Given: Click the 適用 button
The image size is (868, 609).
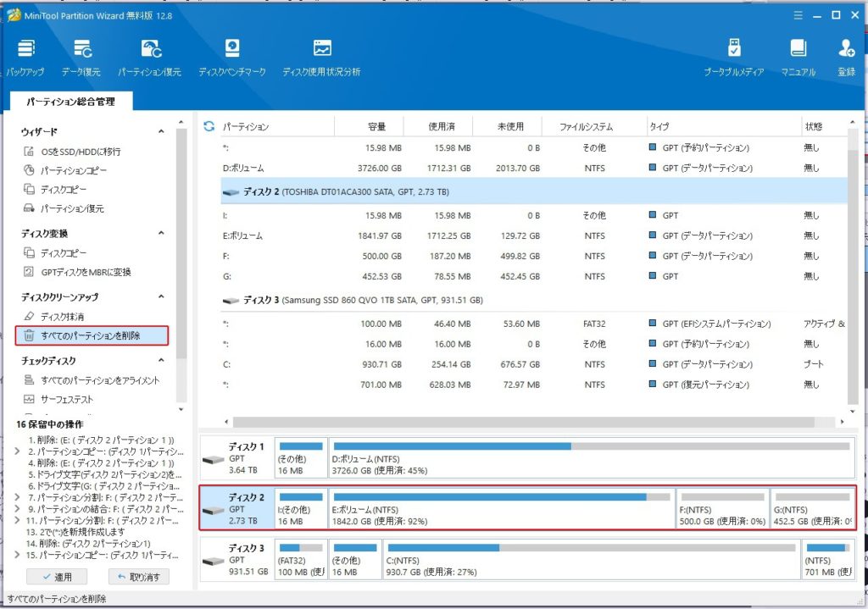Looking at the screenshot, I should 57,577.
